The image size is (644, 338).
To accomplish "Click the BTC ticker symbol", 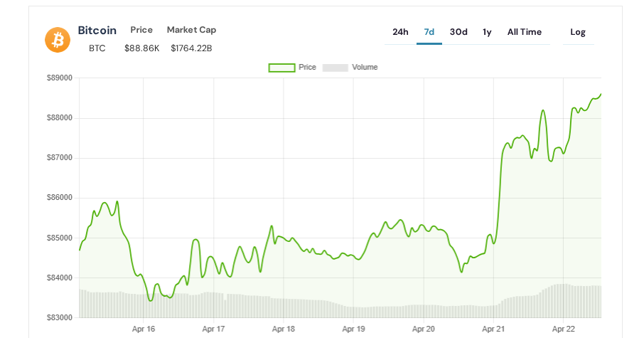I will pos(97,48).
